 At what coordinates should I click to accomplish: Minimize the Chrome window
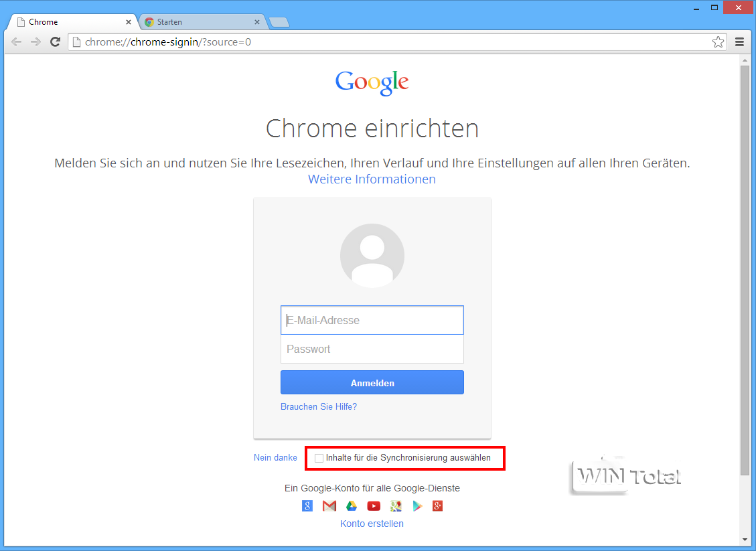pos(696,8)
